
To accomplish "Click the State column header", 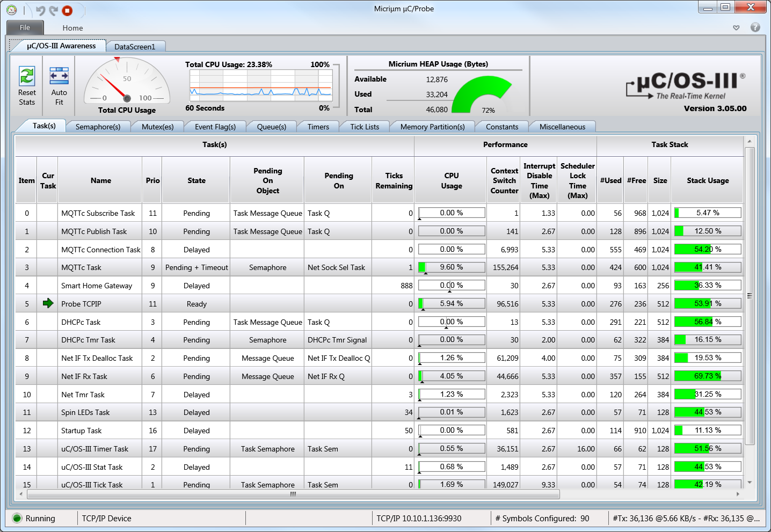I will 197,180.
